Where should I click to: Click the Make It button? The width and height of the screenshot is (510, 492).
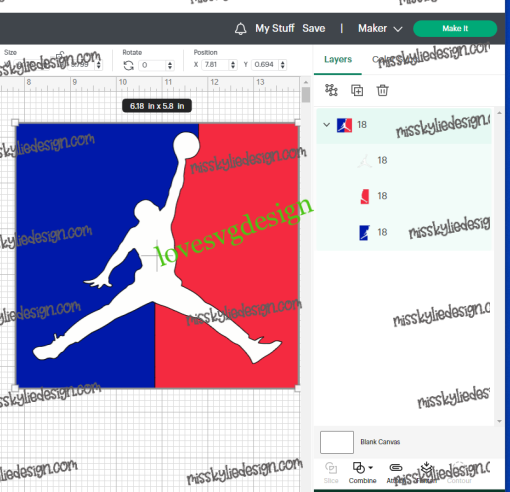tap(455, 28)
